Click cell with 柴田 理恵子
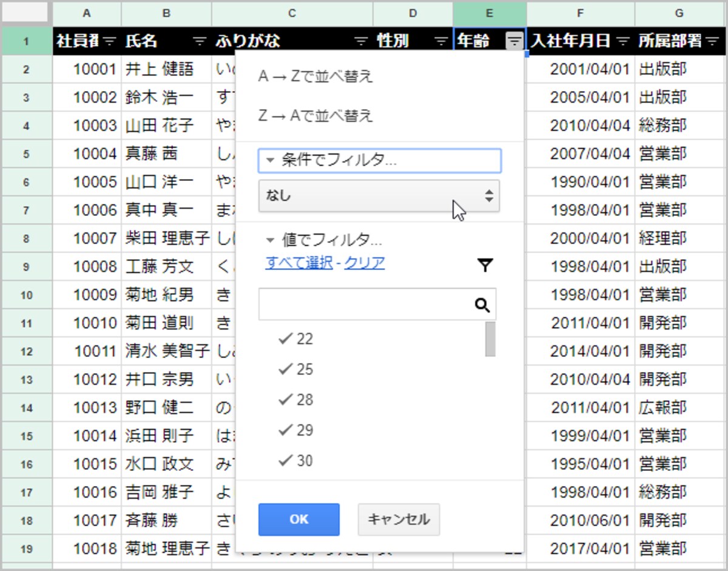 [166, 238]
